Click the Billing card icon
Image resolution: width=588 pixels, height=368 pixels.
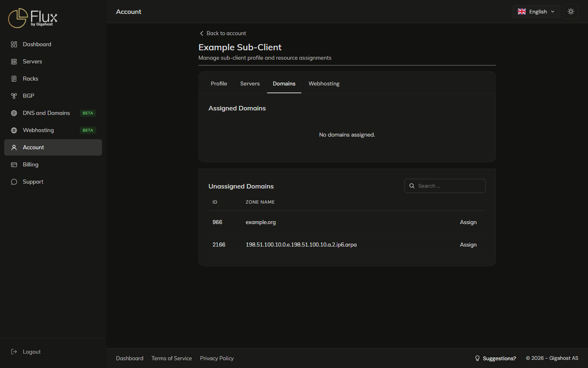coord(14,164)
